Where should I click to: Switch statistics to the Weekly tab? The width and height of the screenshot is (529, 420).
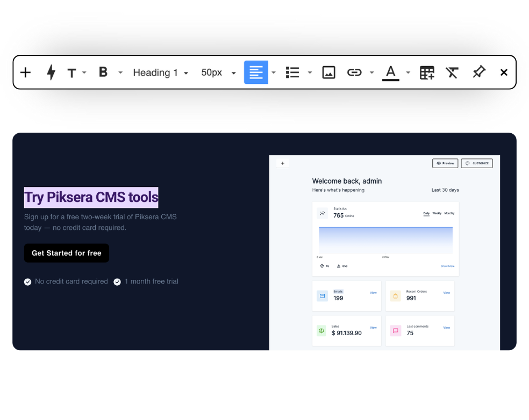(437, 213)
